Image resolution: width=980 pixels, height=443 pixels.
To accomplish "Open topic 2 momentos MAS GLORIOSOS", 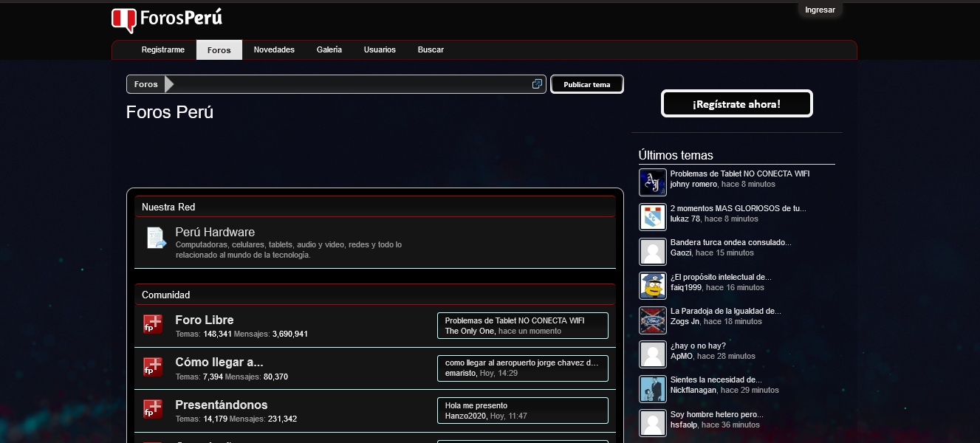I will pyautogui.click(x=739, y=208).
